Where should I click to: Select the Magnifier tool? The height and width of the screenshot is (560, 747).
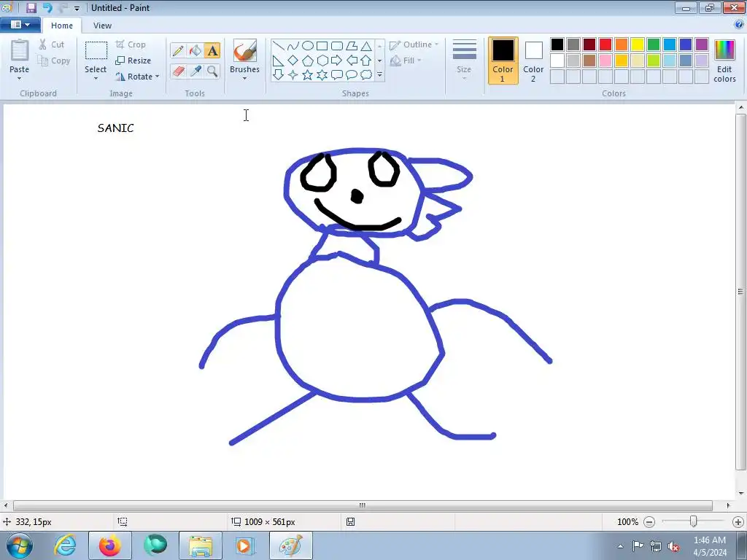point(212,71)
